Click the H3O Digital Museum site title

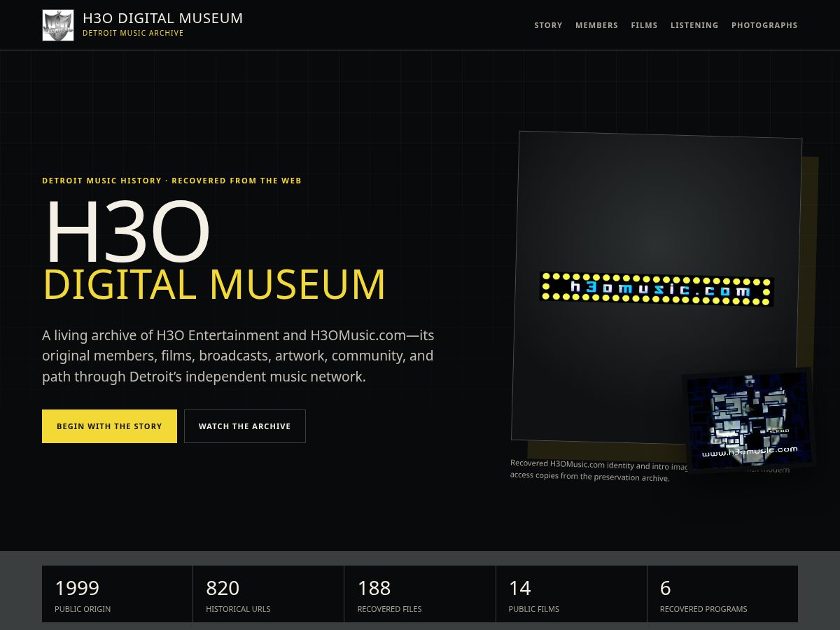[163, 18]
